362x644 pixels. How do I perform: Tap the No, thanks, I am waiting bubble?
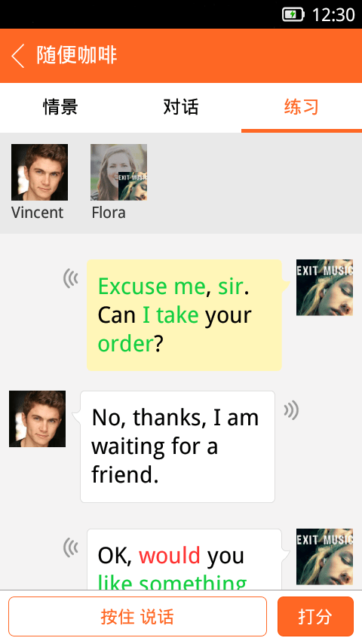pos(177,446)
